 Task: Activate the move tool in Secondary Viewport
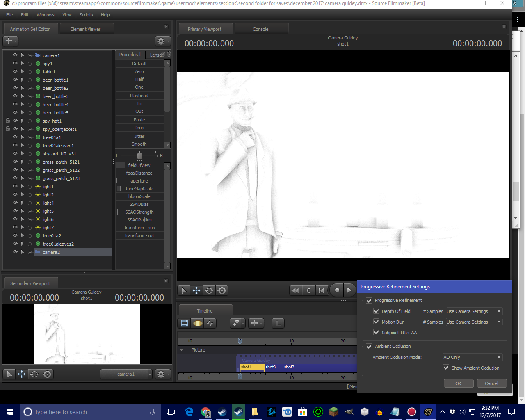[x=21, y=374]
